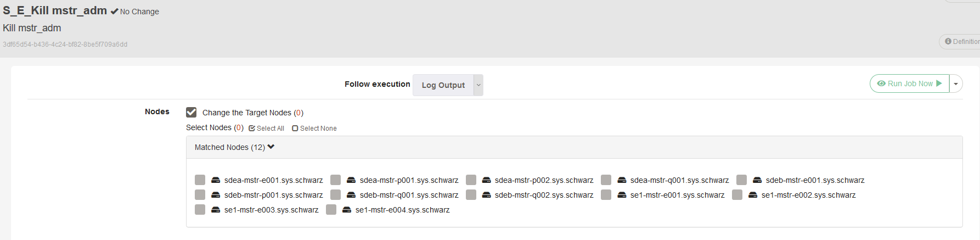Check the se1-mstr-e003.sys.schwarz node checkbox
Image resolution: width=980 pixels, height=240 pixels.
click(200, 210)
